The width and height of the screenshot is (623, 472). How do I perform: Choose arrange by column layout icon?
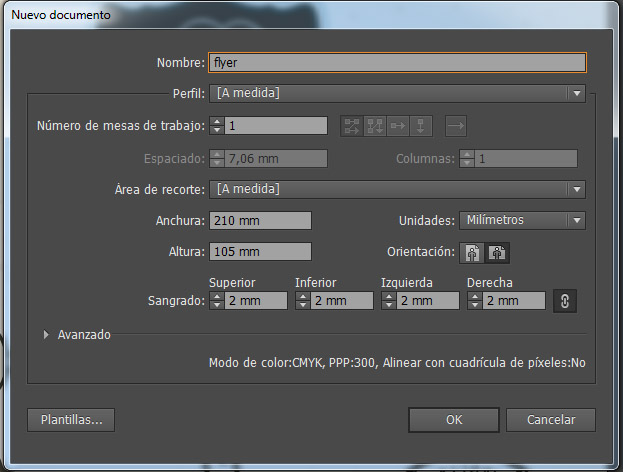click(421, 126)
